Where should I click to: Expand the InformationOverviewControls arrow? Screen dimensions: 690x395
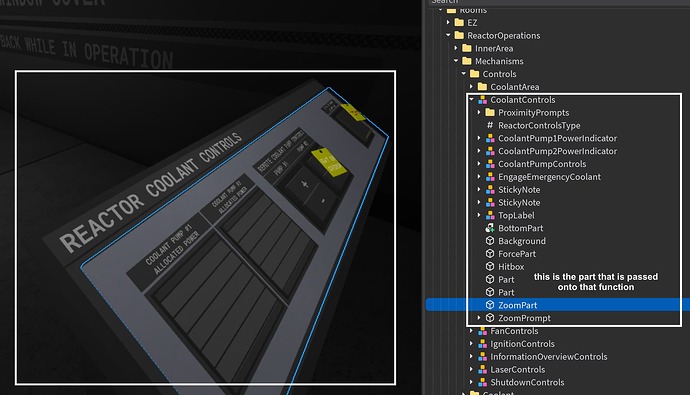click(471, 356)
